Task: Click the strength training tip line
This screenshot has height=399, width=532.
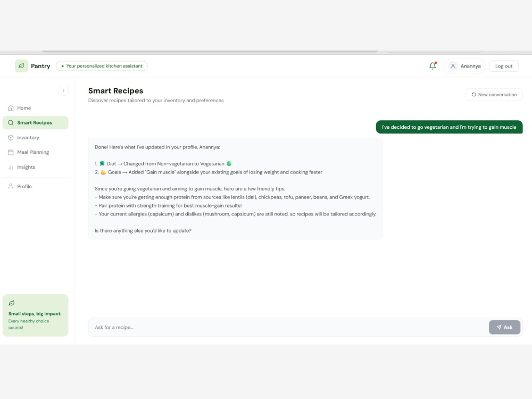Action: (x=168, y=205)
